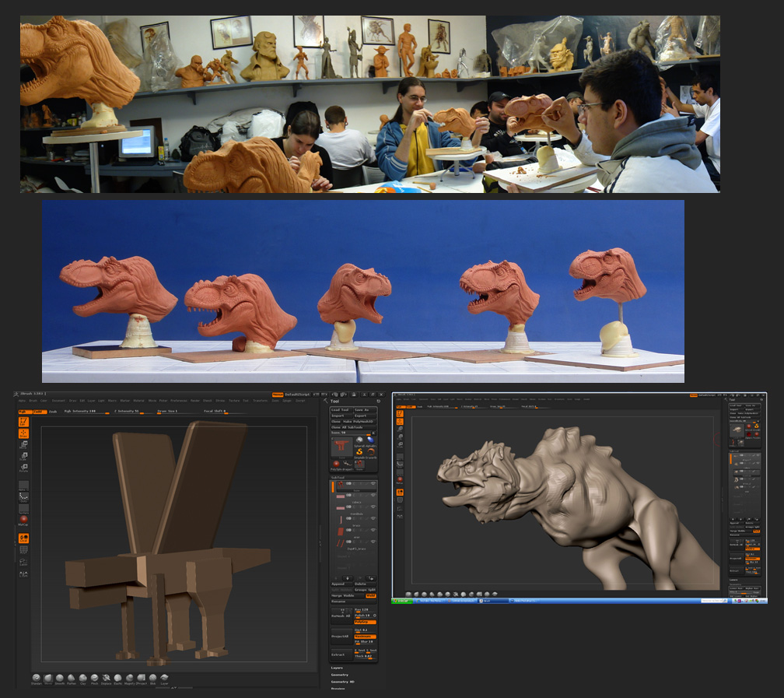Open the Preferences menu in left ZBrush window
The height and width of the screenshot is (698, 784).
pos(179,401)
